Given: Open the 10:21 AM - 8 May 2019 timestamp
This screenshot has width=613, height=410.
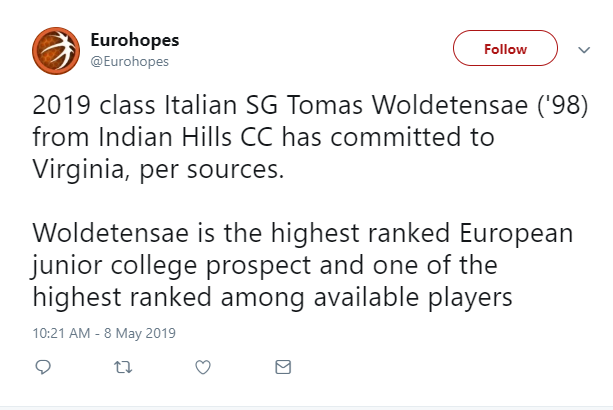Looking at the screenshot, I should (103, 332).
